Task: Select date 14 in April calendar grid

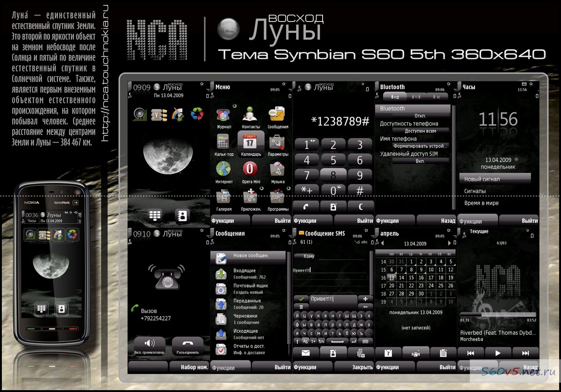Action: pos(402,278)
